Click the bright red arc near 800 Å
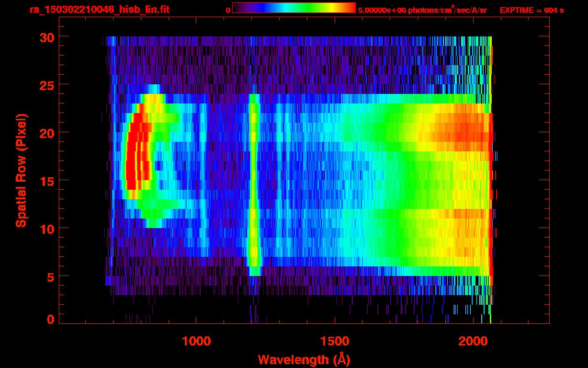Image resolution: width=588 pixels, height=368 pixels. pos(137,152)
